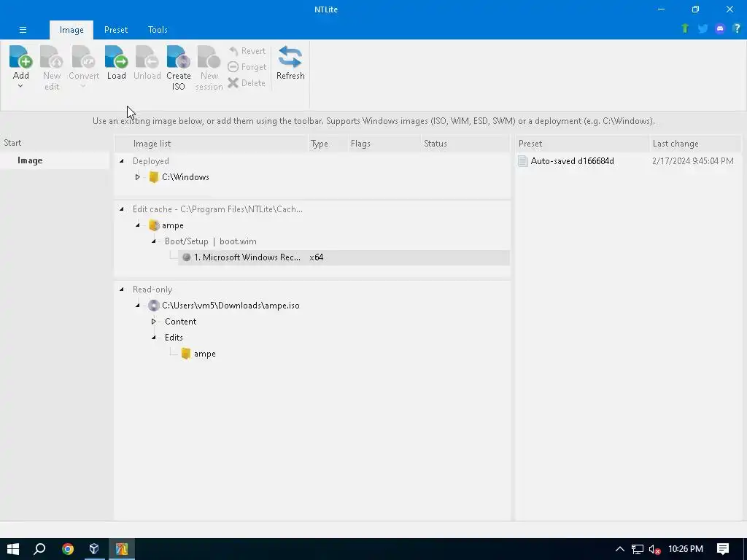
Task: Select C:\Users\vm5\Downloads\ampe.iso entry
Action: 231,306
